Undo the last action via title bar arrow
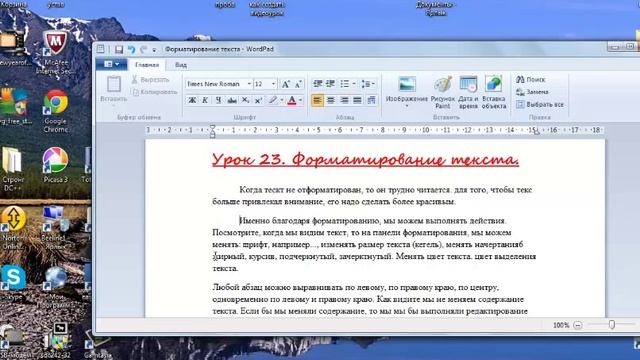 tap(131, 49)
